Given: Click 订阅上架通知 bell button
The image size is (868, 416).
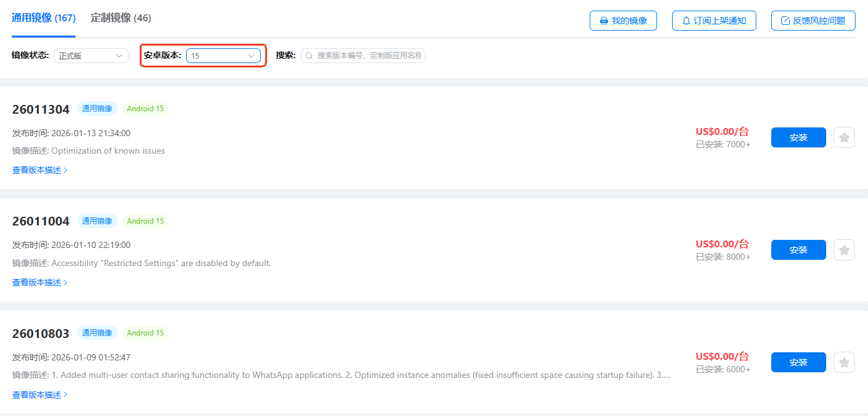Looking at the screenshot, I should pyautogui.click(x=714, y=21).
